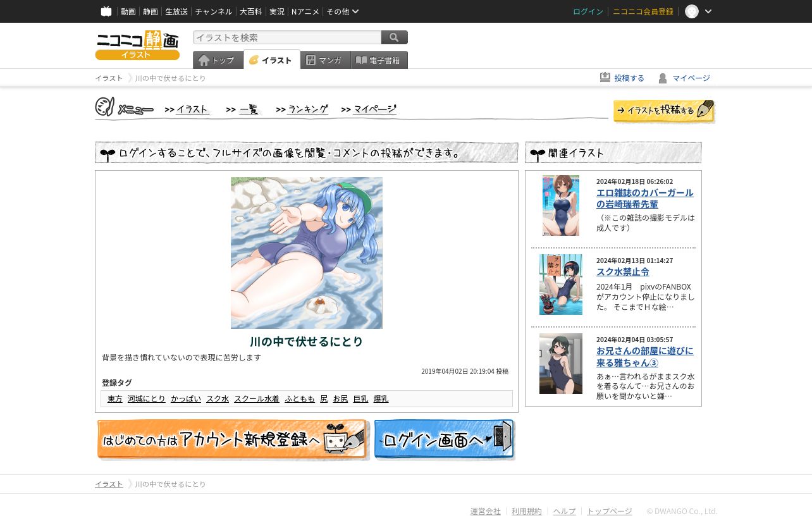812x528 pixels.
Task: Click the 爆乳 tag
Action: [381, 399]
